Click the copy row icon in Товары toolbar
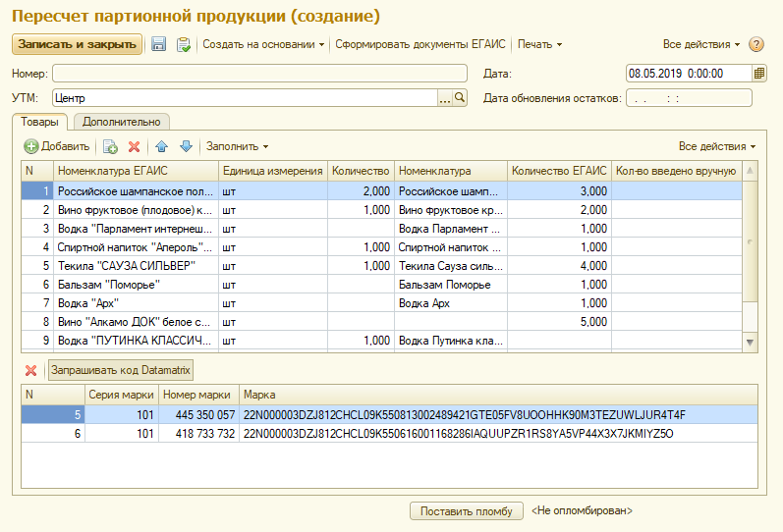 tap(111, 146)
